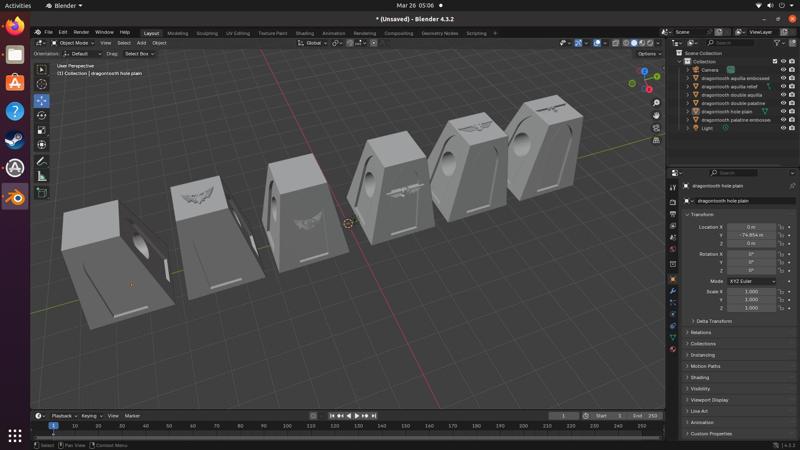The height and width of the screenshot is (450, 800).
Task: Select the Annotate pencil tool
Action: (42, 161)
